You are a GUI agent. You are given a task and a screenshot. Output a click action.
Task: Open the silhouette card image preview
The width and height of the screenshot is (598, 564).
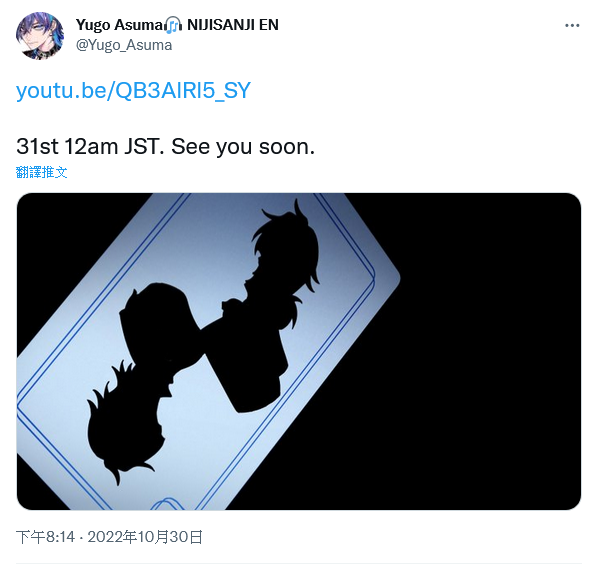click(299, 351)
